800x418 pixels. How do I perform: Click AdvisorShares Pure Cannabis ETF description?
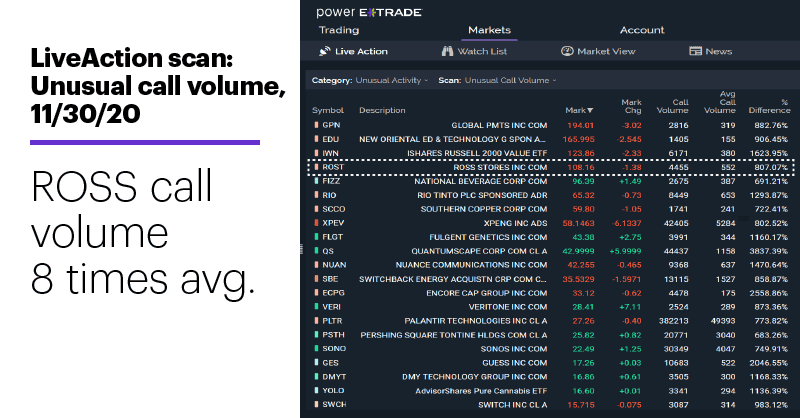[x=481, y=390]
